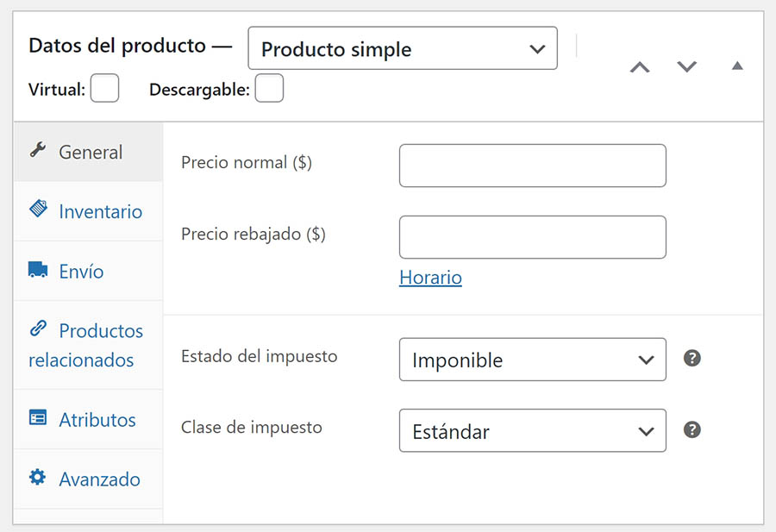
Task: Switch to the Inventario tab
Action: pos(100,211)
